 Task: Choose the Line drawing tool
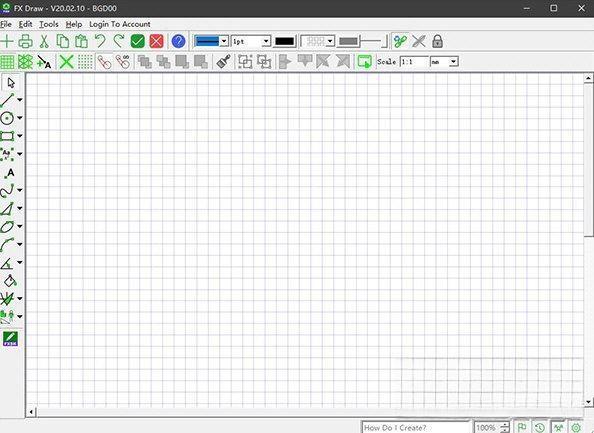coord(7,100)
